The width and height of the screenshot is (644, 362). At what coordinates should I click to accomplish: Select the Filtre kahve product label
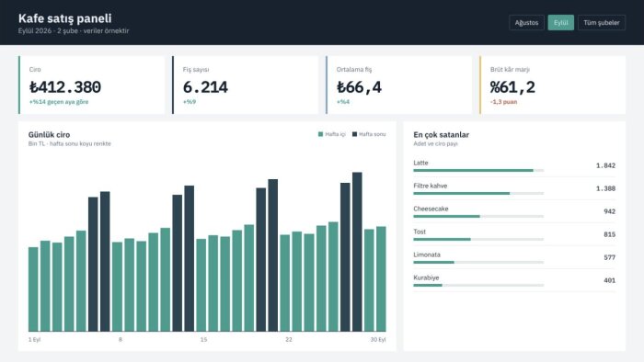pos(430,186)
